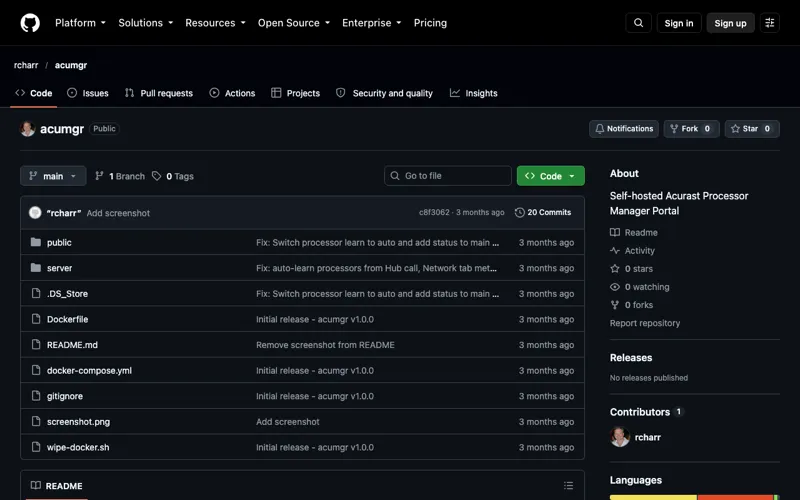Click the yellow language bar segment
Viewport: 800px width, 500px height.
653,497
